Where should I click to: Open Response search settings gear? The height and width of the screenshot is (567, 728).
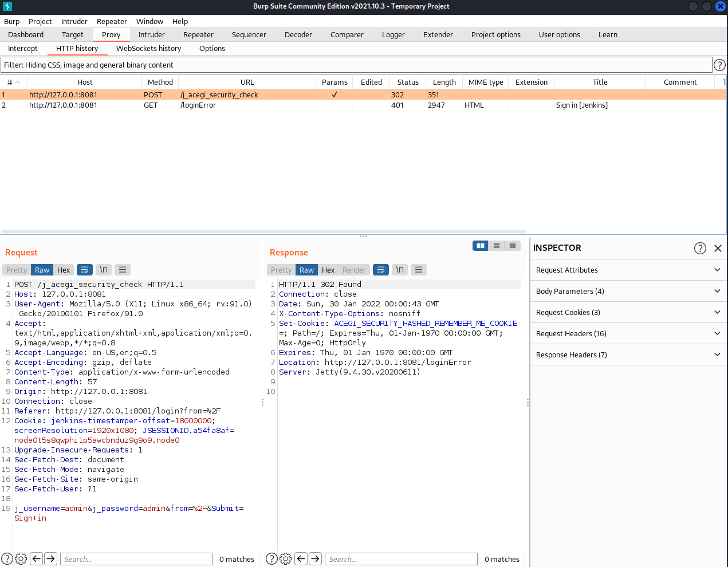286,559
